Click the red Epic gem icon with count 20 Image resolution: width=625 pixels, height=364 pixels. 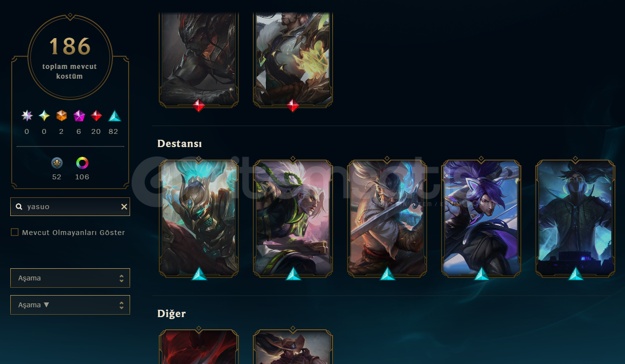click(96, 116)
